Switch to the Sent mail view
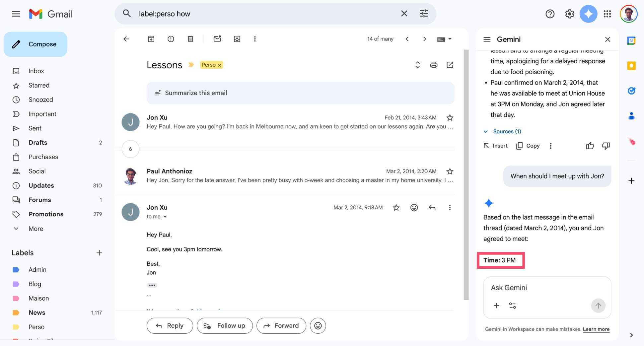644x346 pixels. (x=35, y=128)
